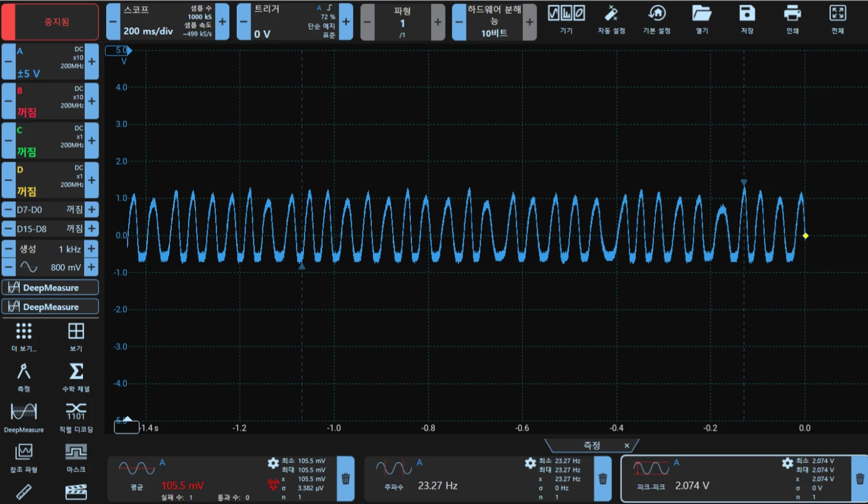Screen dimensions: 868x504
Task: Open channel A ±5 V range settings
Action: pos(50,61)
